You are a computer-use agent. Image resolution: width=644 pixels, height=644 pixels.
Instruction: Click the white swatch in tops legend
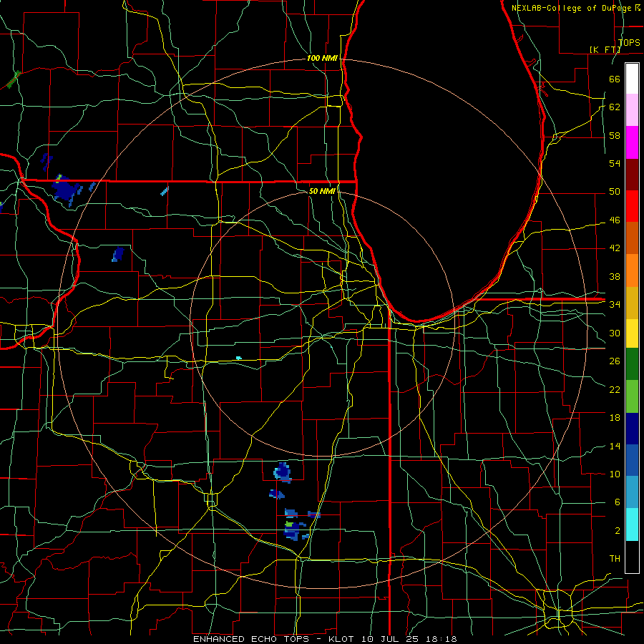coord(632,79)
